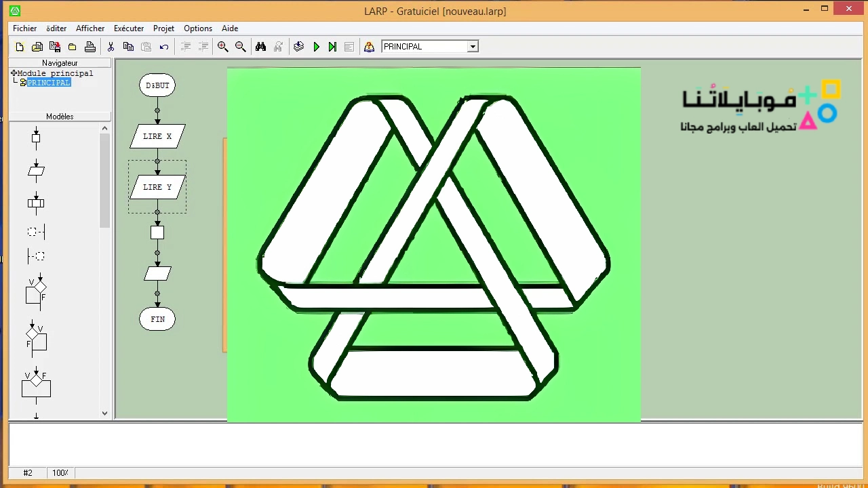The height and width of the screenshot is (488, 868).
Task: Run the algorithm with green play icon
Action: click(x=316, y=47)
